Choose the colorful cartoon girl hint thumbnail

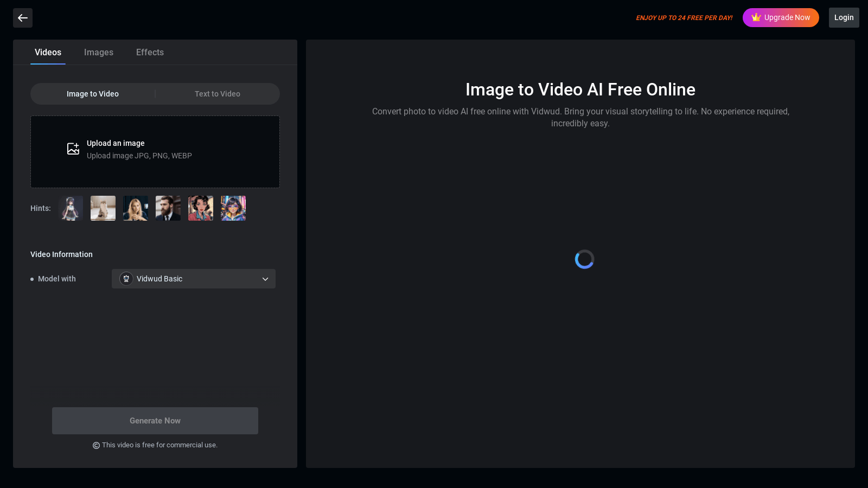233,208
